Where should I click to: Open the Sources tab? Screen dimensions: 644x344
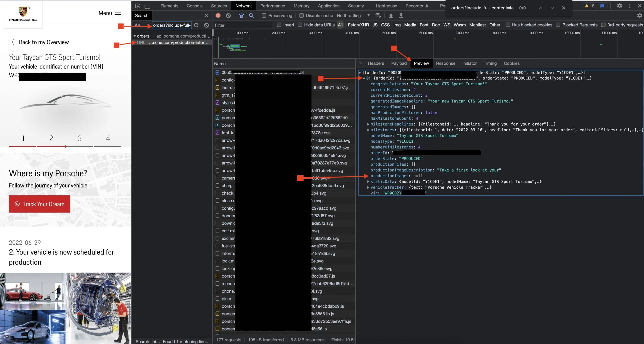coord(219,6)
